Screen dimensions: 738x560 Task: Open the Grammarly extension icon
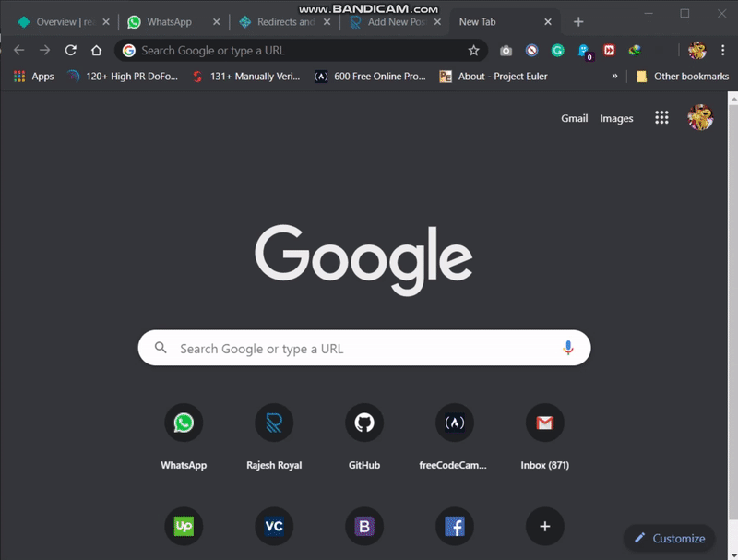(558, 51)
